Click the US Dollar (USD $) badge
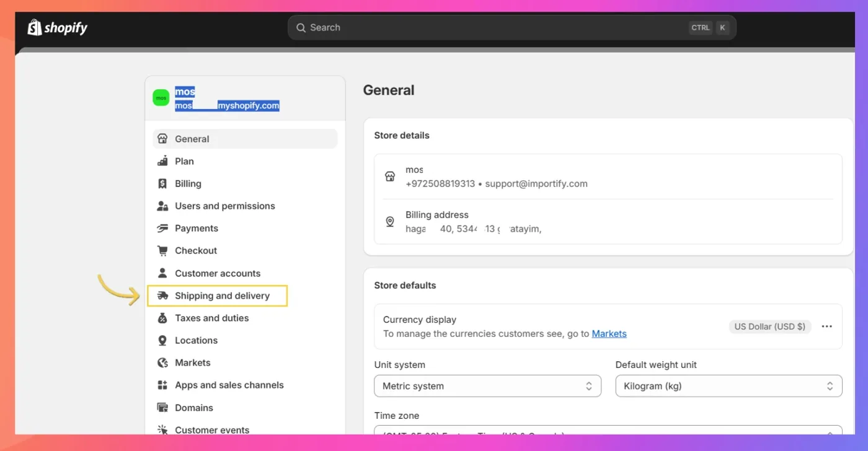This screenshot has height=451, width=868. (770, 326)
